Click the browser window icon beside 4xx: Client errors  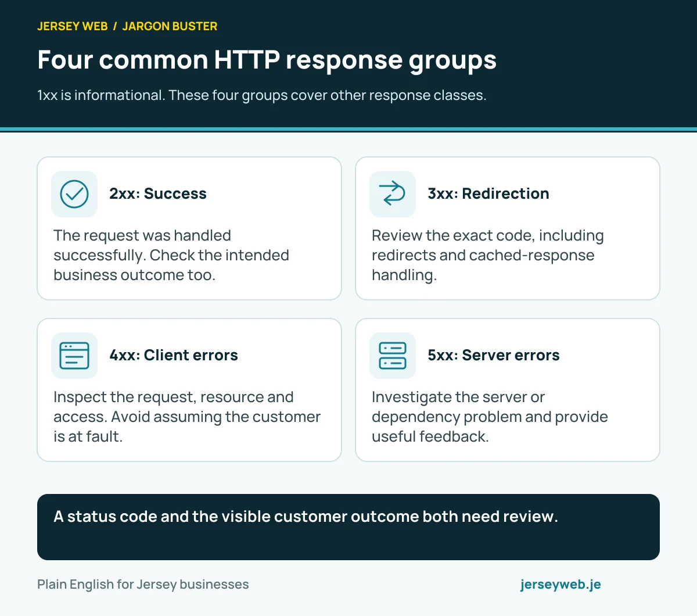pos(74,356)
